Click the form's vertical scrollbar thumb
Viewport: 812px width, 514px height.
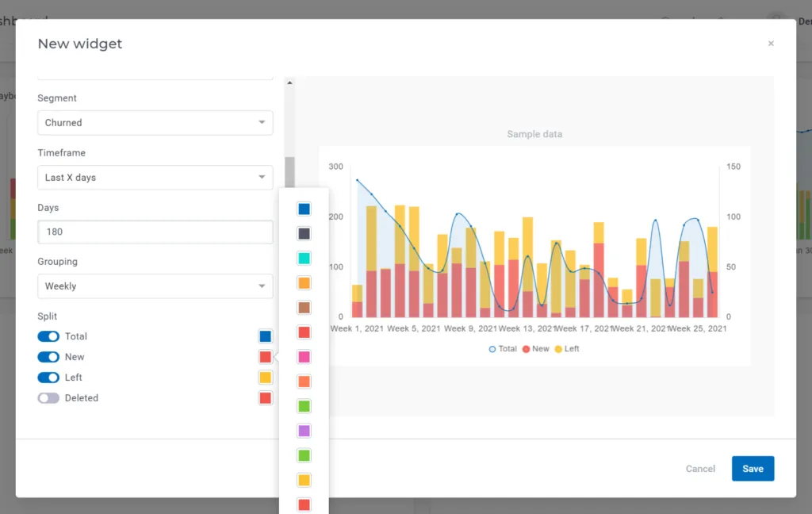(x=289, y=172)
